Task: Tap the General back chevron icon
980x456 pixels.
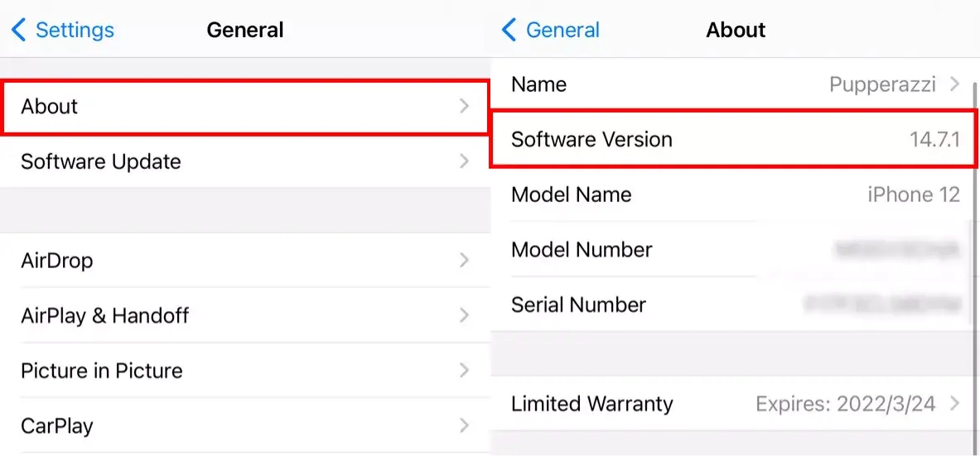Action: (x=509, y=31)
